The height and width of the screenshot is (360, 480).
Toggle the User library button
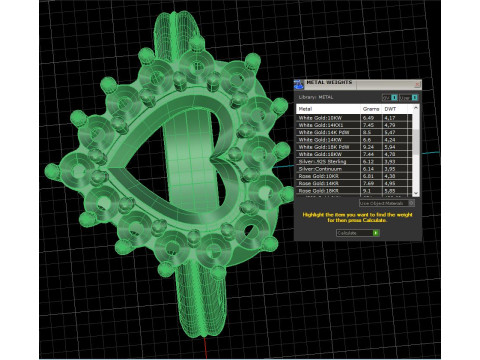click(409, 98)
